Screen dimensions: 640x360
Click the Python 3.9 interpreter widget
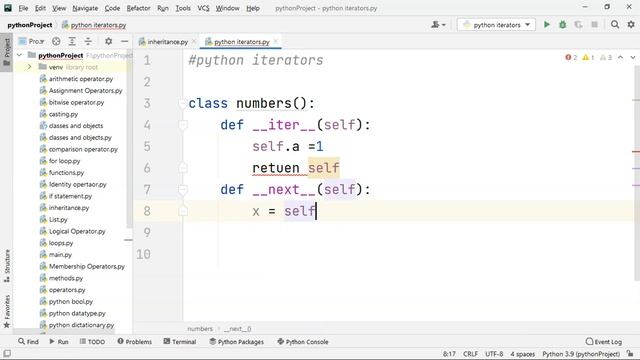[581, 354]
